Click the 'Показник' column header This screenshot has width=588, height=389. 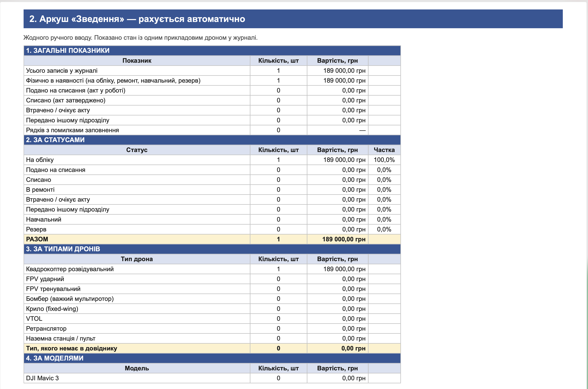tap(137, 61)
